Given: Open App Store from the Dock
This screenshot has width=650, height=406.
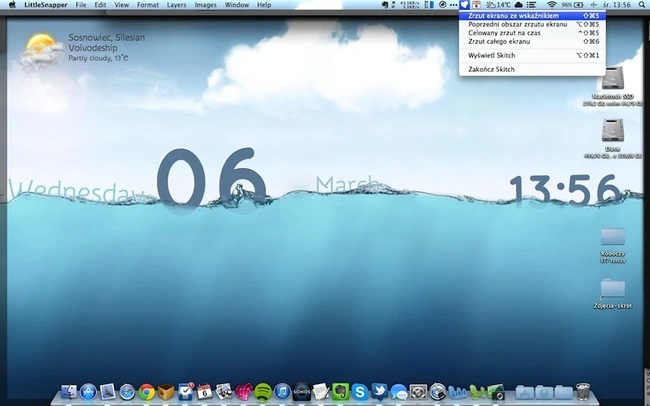Looking at the screenshot, I should click(88, 391).
